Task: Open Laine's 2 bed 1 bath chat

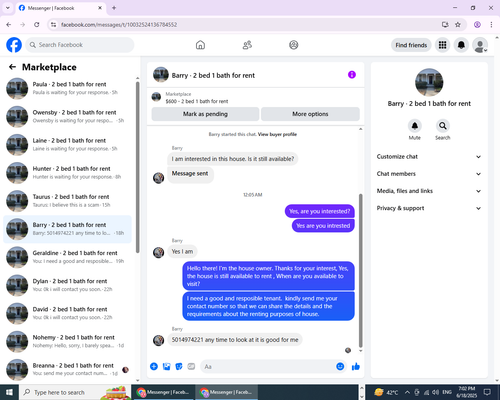Action: point(67,145)
